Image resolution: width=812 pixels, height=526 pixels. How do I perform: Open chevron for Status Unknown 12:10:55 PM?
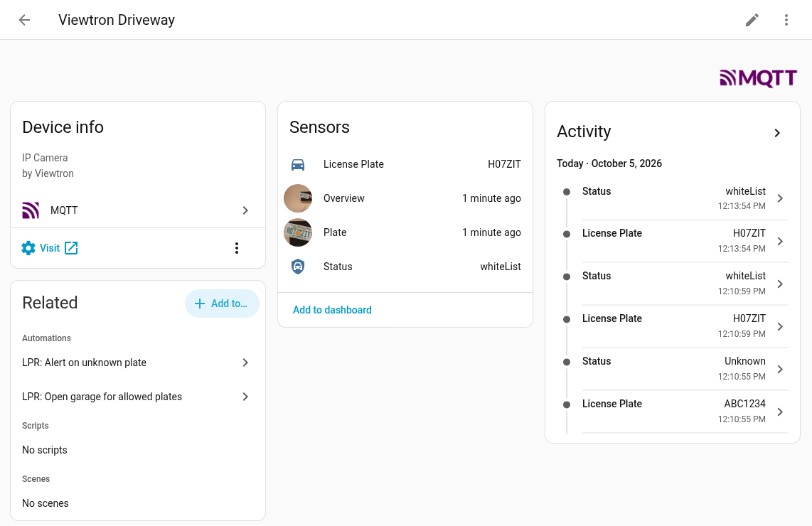780,369
